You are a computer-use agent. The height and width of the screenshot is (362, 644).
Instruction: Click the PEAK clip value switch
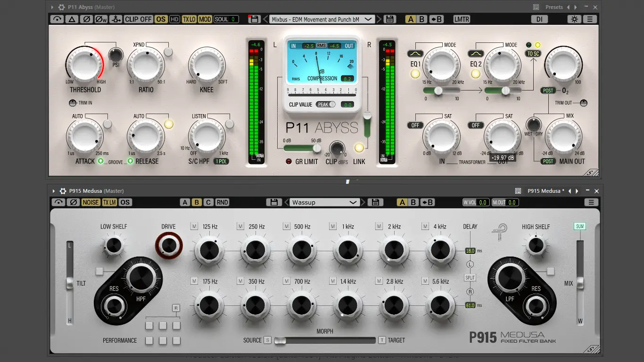[326, 104]
